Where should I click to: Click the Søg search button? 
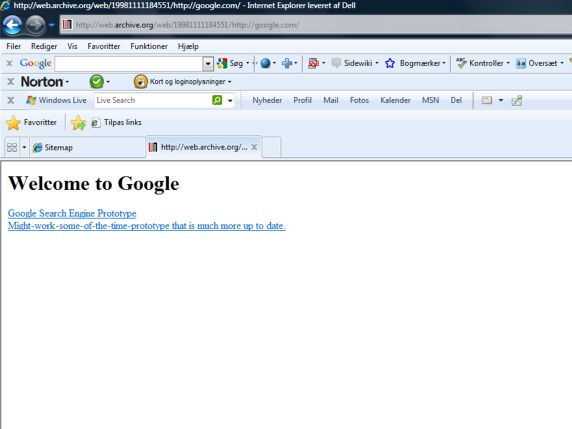(x=230, y=63)
